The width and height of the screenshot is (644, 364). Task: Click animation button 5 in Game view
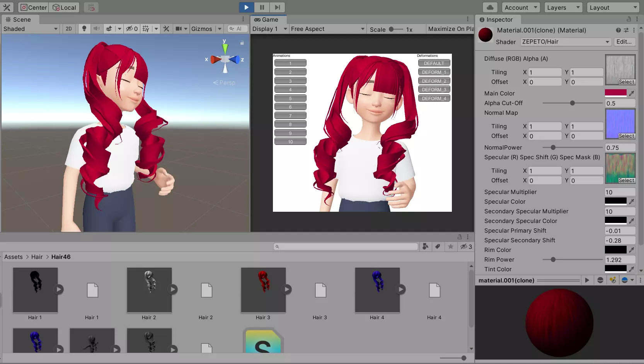[290, 98]
